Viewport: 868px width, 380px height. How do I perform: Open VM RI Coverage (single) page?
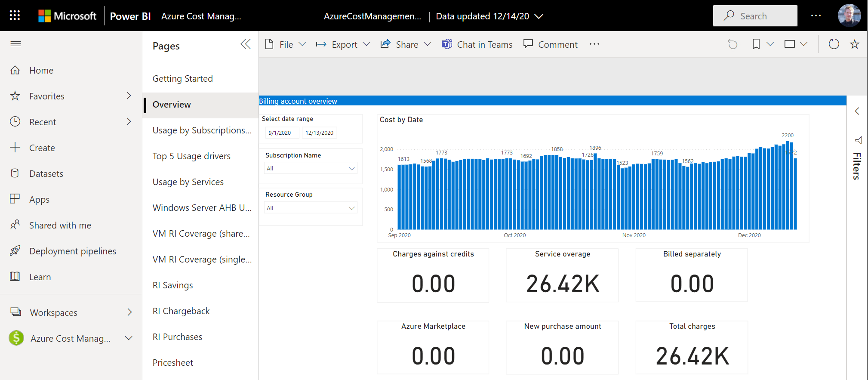pos(200,260)
